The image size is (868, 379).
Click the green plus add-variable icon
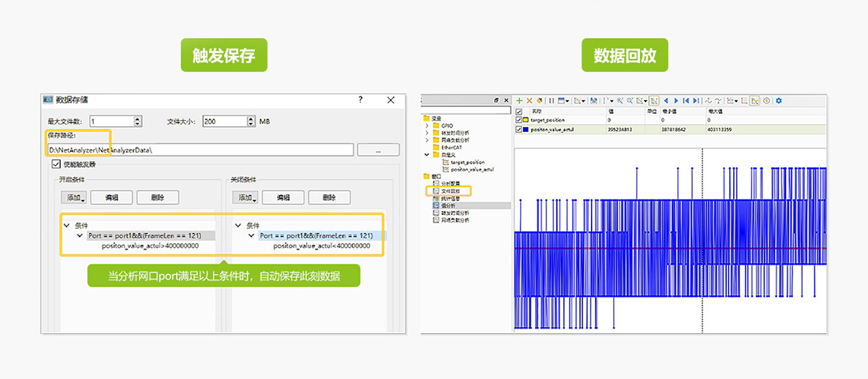tap(519, 100)
